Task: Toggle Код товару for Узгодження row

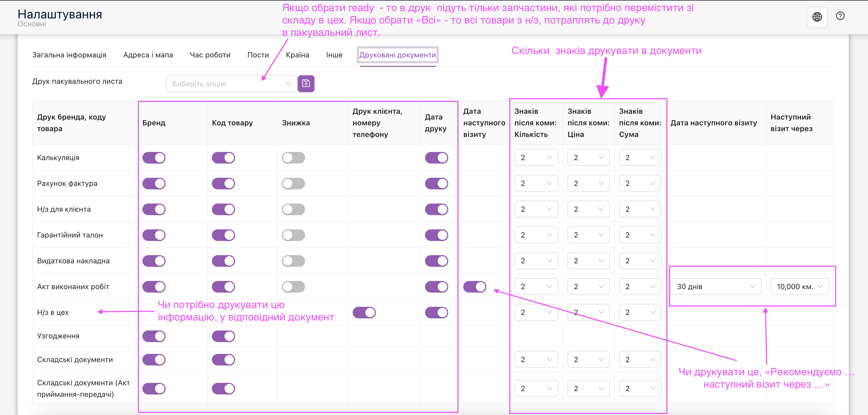Action: (x=223, y=336)
